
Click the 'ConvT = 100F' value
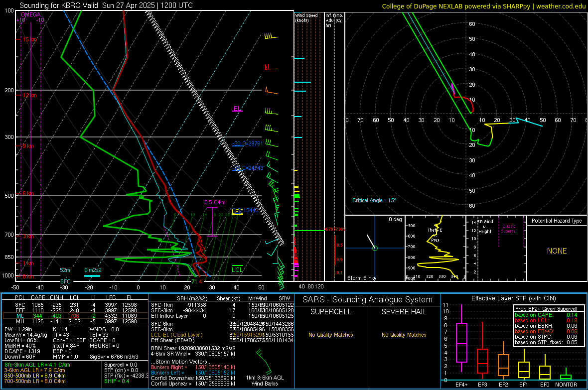[69, 340]
